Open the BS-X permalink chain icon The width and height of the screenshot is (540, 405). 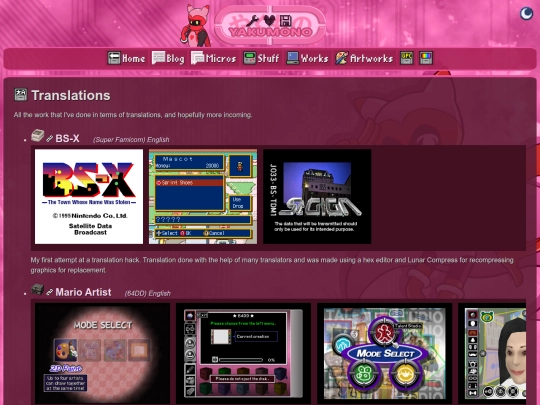pyautogui.click(x=50, y=138)
